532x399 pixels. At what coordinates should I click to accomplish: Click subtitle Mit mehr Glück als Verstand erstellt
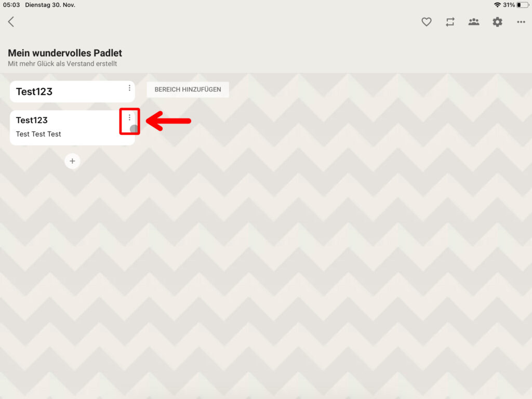tap(62, 64)
